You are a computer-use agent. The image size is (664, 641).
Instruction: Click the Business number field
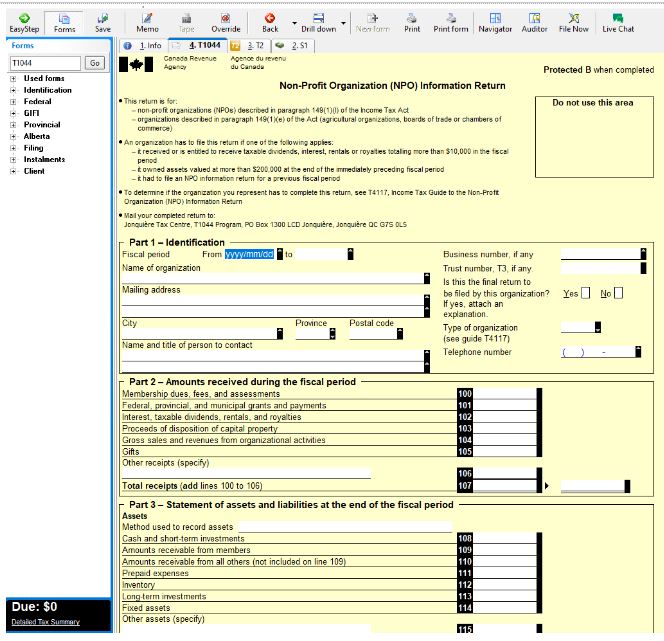601,254
